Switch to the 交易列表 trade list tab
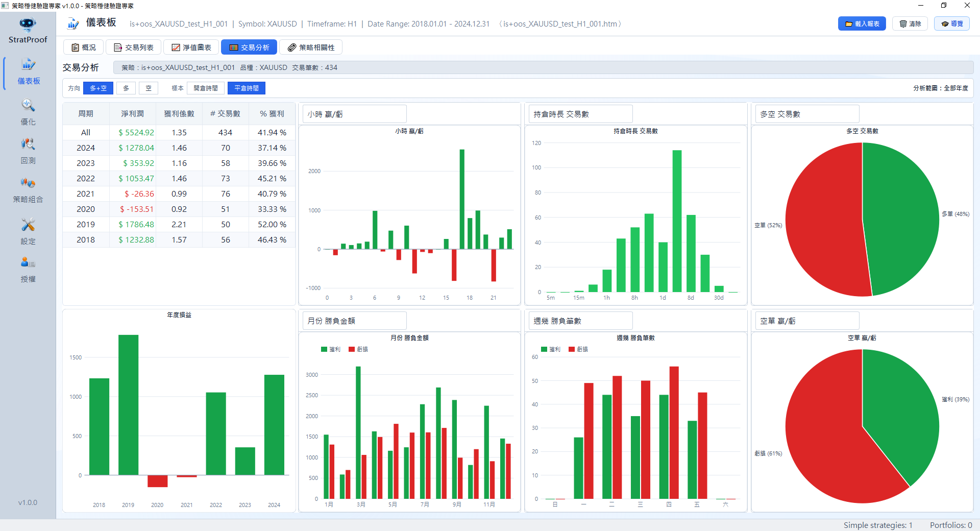 pyautogui.click(x=134, y=47)
